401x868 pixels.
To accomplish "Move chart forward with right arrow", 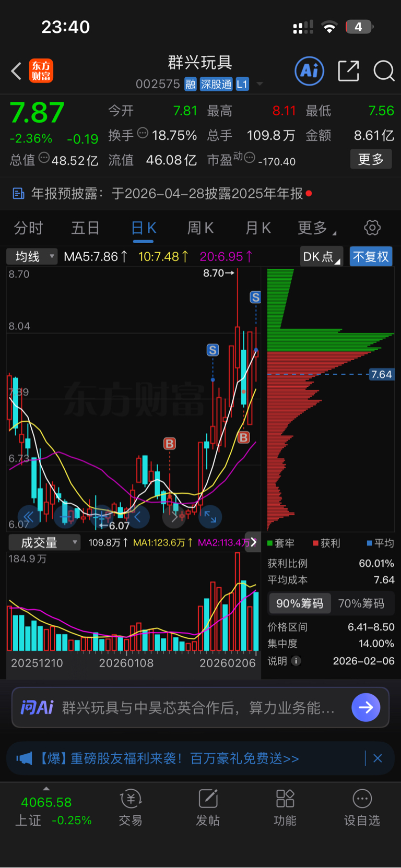I will pos(174,517).
